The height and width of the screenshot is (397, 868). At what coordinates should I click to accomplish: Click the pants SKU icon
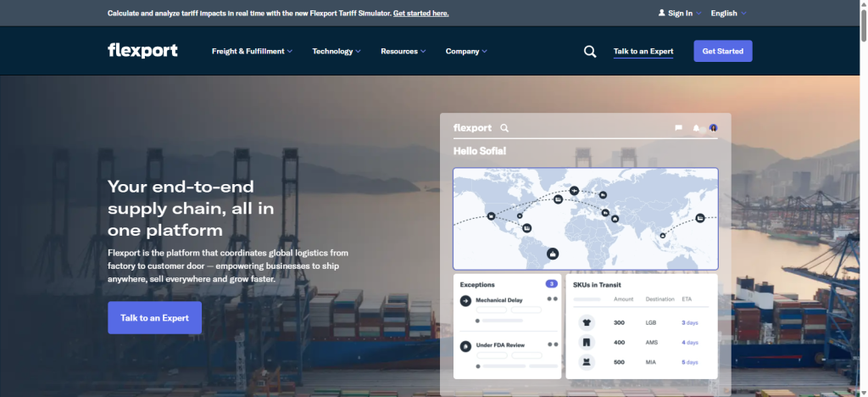587,342
